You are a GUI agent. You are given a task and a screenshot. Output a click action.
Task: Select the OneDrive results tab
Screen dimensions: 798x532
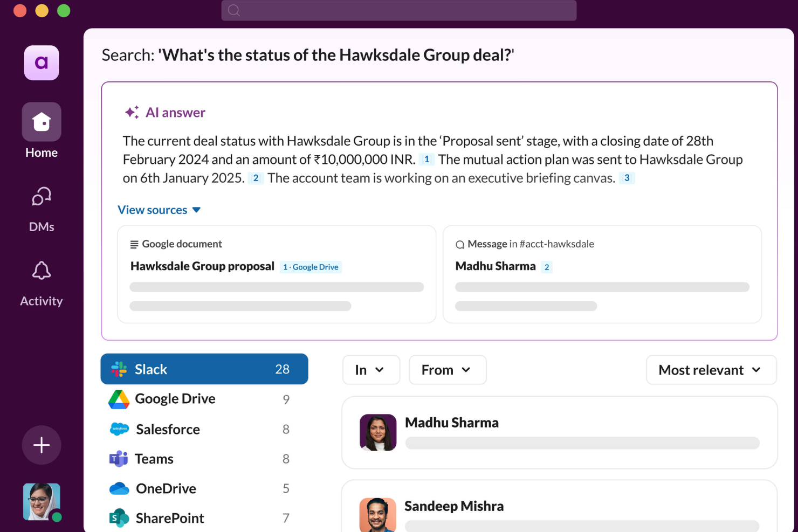click(204, 488)
